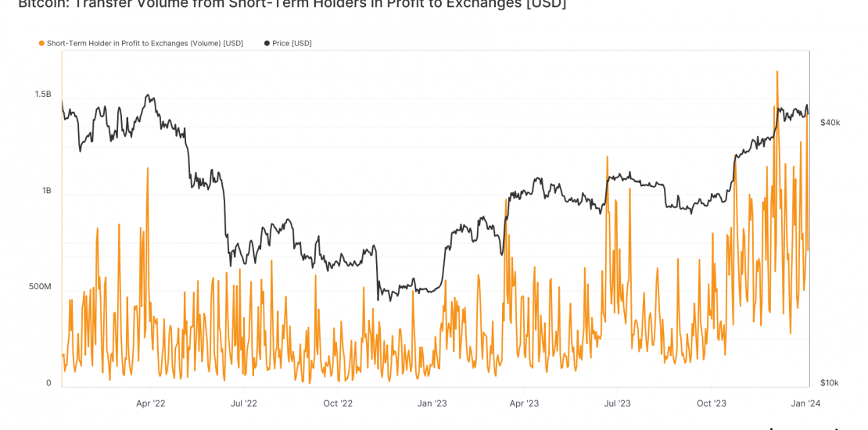Select the Jul '22 x-axis label
868x430 pixels.
[x=243, y=403]
